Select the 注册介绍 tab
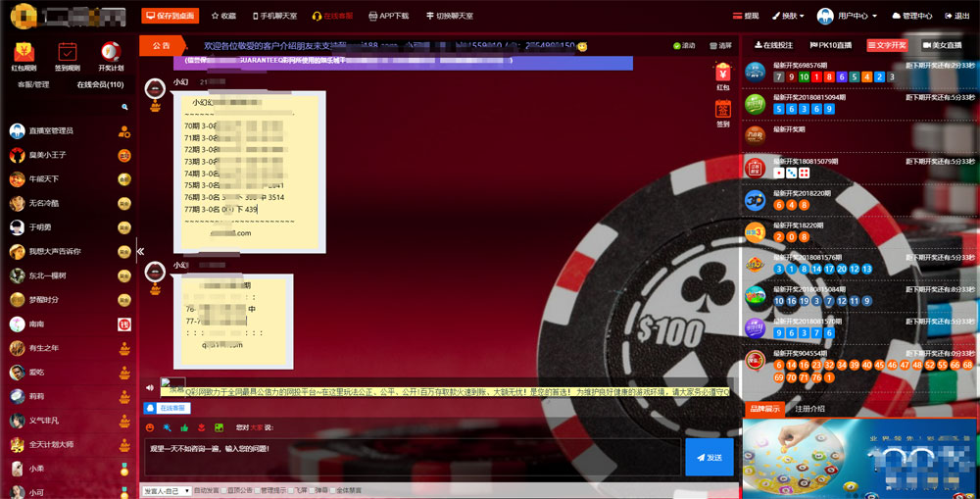Screen dimensions: 980x499 pos(809,409)
